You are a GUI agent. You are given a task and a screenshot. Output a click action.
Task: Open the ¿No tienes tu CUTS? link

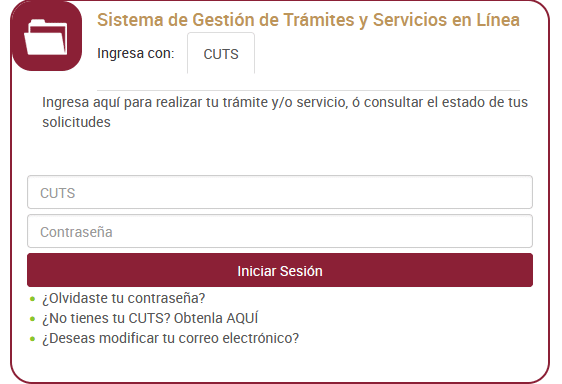click(150, 318)
